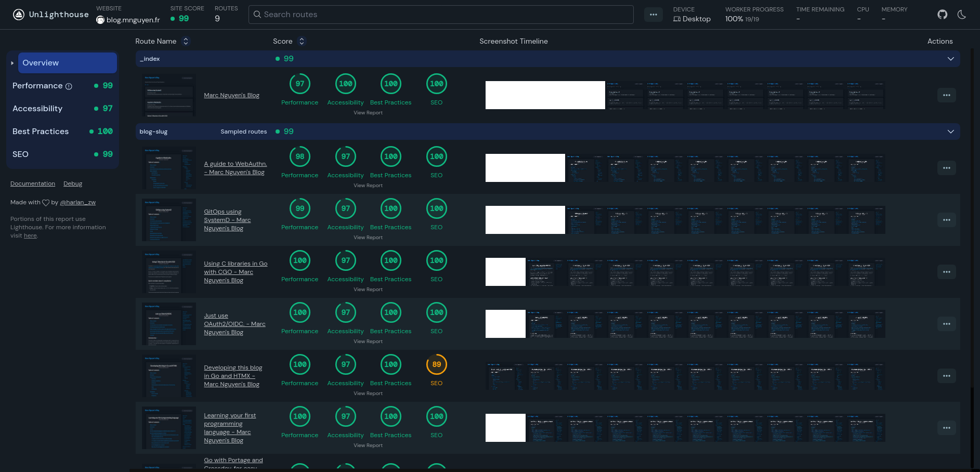Open the Best Practices category tab
Screen dimensions: 980x472
pos(62,132)
